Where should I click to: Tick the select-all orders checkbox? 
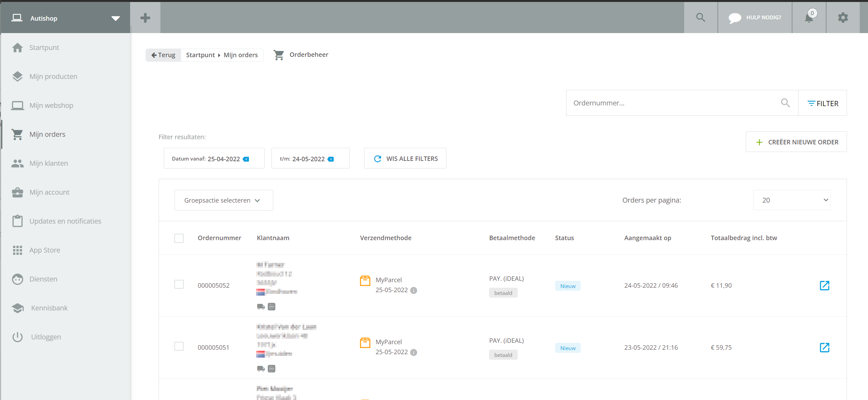click(179, 238)
